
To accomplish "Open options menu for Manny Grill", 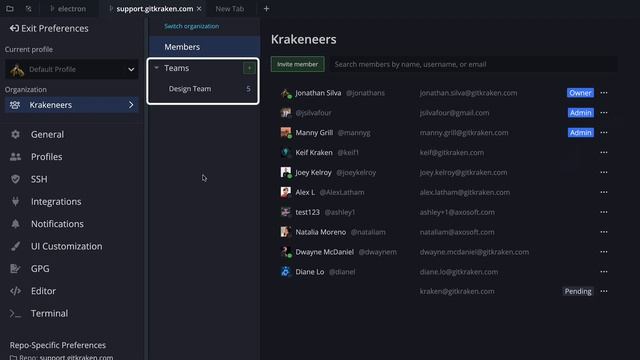I will click(x=604, y=132).
